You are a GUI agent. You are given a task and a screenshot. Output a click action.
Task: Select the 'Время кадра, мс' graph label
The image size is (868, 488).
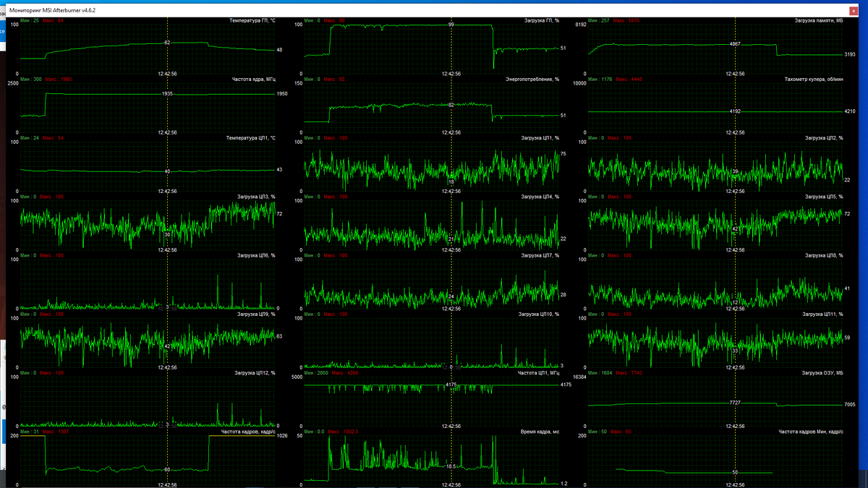[540, 432]
